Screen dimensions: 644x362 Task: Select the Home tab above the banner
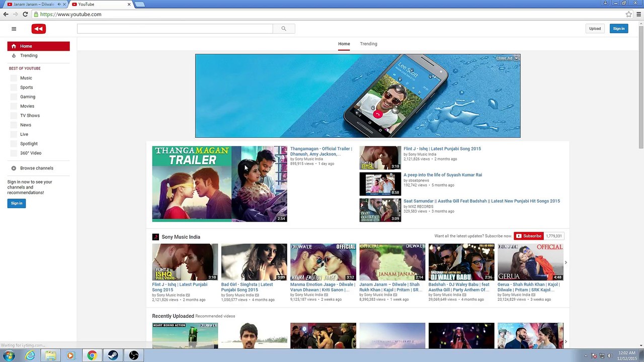344,44
